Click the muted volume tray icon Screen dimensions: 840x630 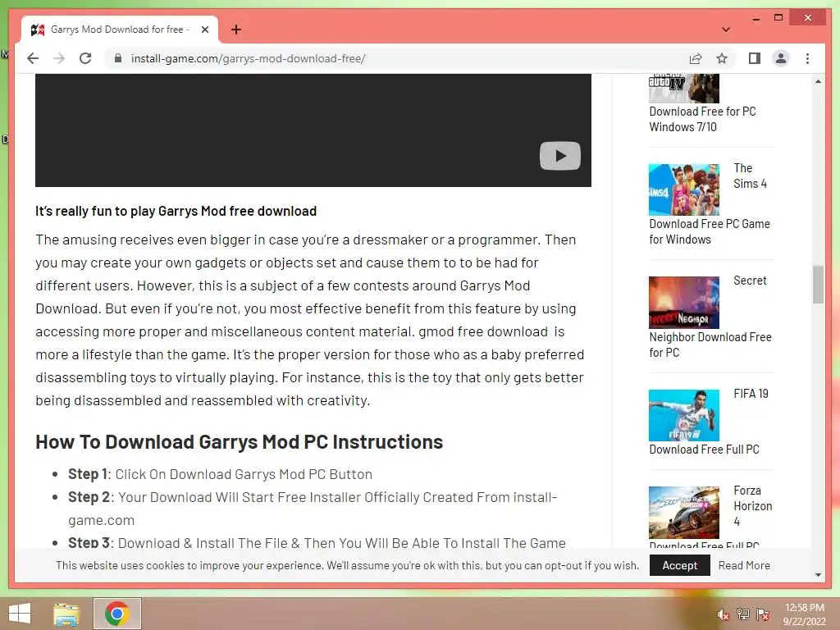pos(723,615)
